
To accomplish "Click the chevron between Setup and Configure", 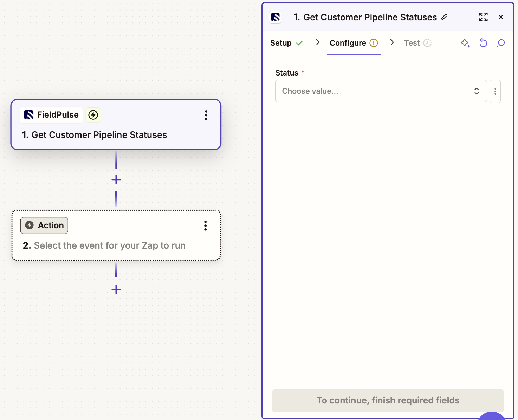I will [x=317, y=42].
